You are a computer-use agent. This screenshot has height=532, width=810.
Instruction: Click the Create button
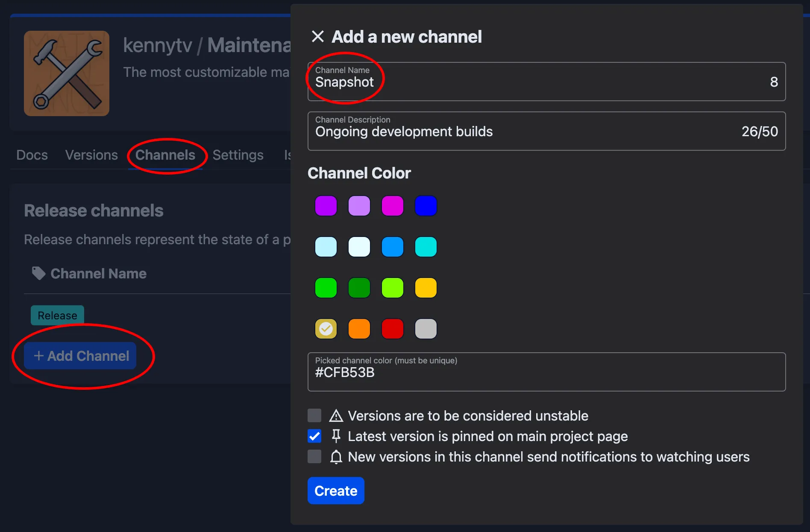336,491
